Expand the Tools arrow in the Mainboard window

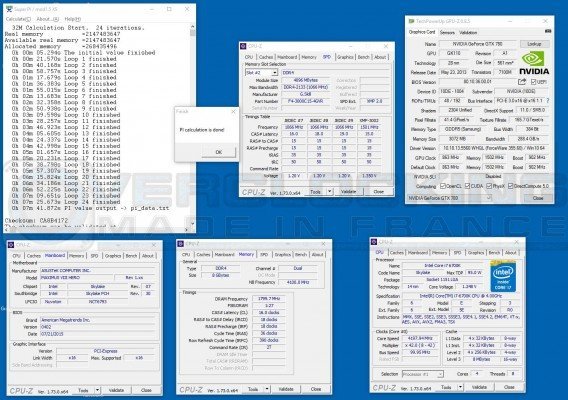97,390
